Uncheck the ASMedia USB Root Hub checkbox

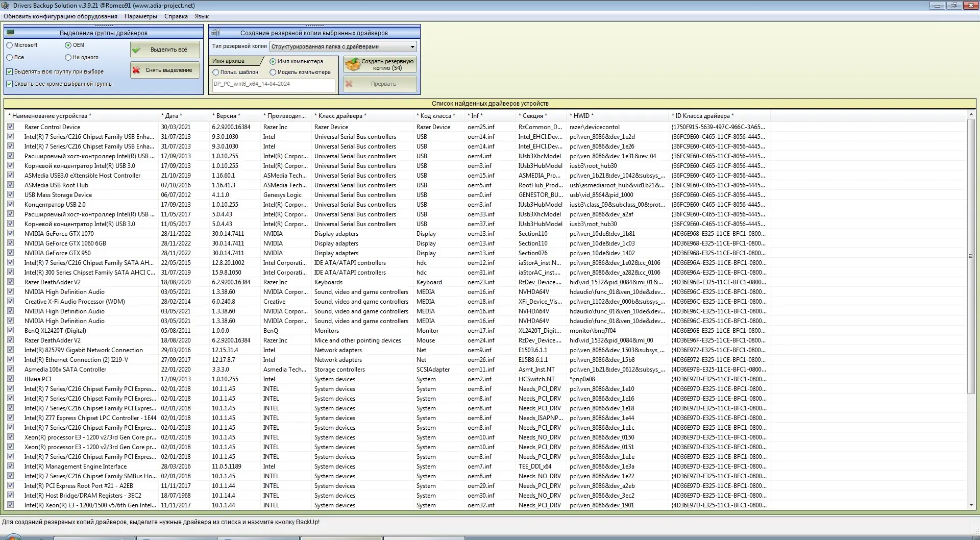point(10,185)
